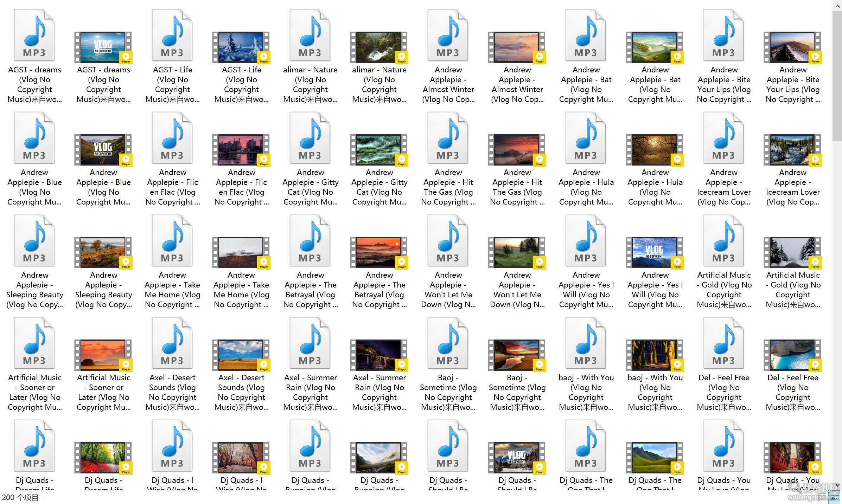Click the Dj Quads - I Wish MP3 icon
Viewport: 842px width, 504px height.
click(x=172, y=446)
